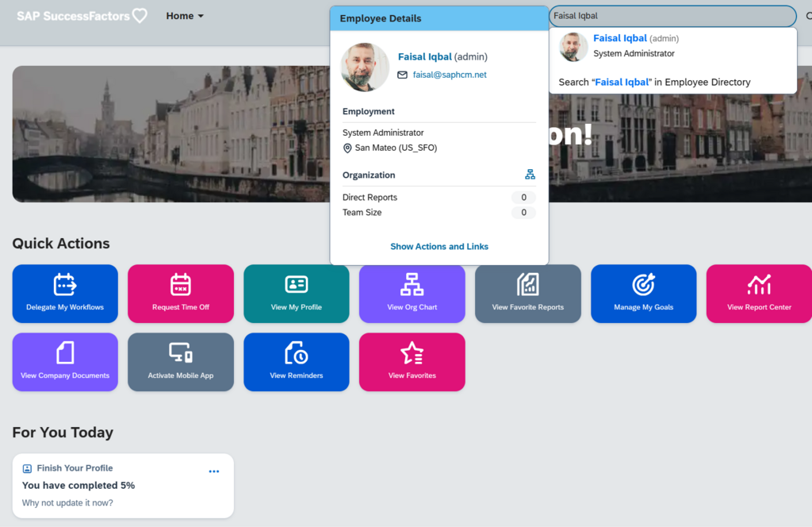The image size is (812, 527).
Task: Click the View Reminders tile
Action: pos(297,362)
